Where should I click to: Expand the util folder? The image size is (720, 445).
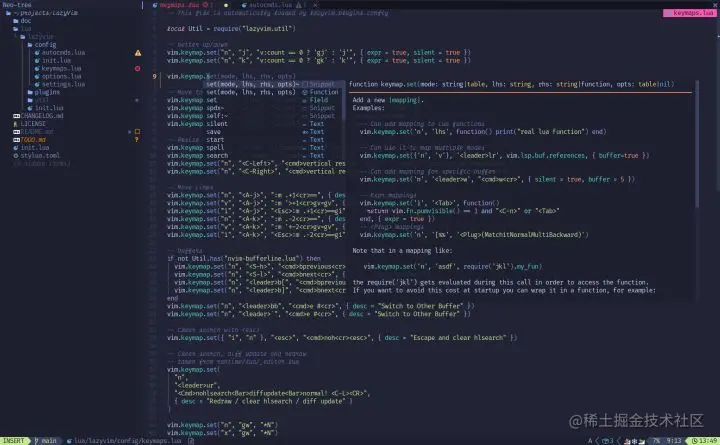point(39,100)
